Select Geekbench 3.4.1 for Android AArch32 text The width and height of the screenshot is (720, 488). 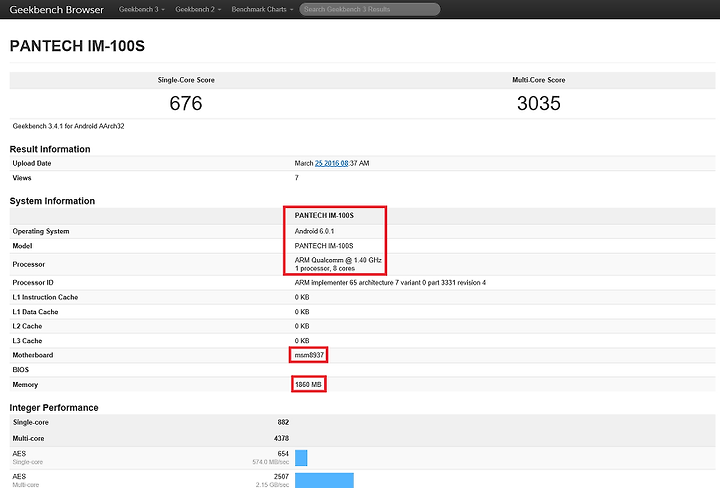coord(68,126)
